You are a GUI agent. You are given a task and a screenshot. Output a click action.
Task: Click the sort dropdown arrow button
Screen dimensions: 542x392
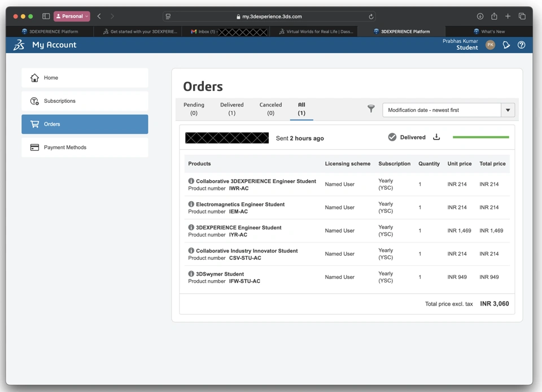click(x=508, y=110)
